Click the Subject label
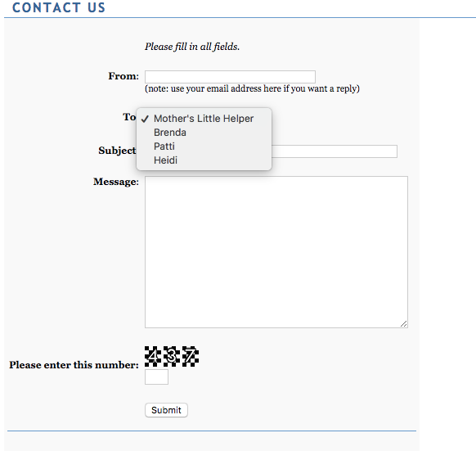This screenshot has height=451, width=476. point(117,151)
